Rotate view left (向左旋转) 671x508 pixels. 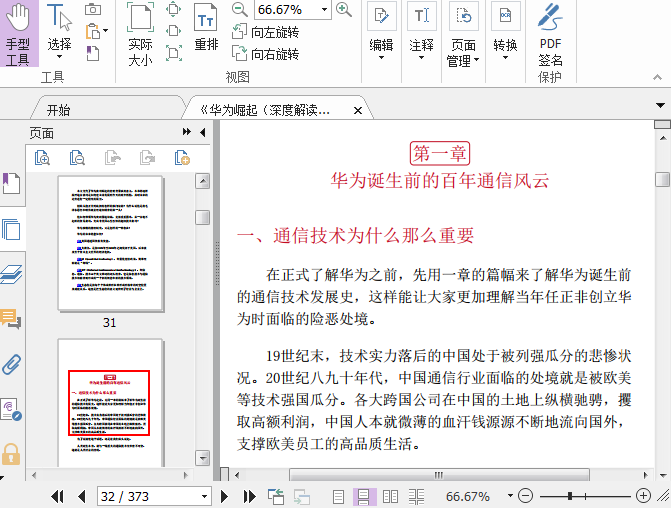point(265,32)
